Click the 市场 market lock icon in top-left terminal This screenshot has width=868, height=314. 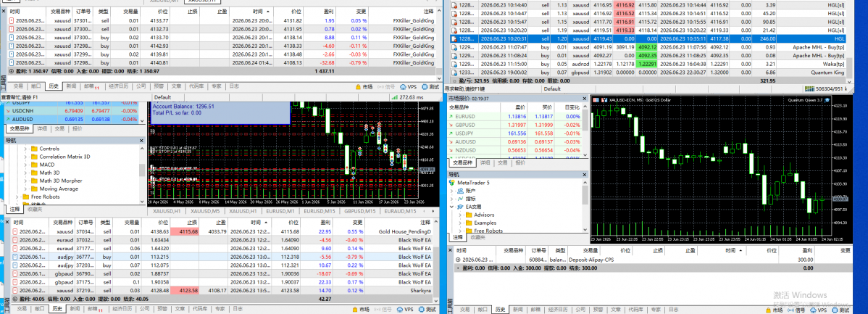(357, 86)
